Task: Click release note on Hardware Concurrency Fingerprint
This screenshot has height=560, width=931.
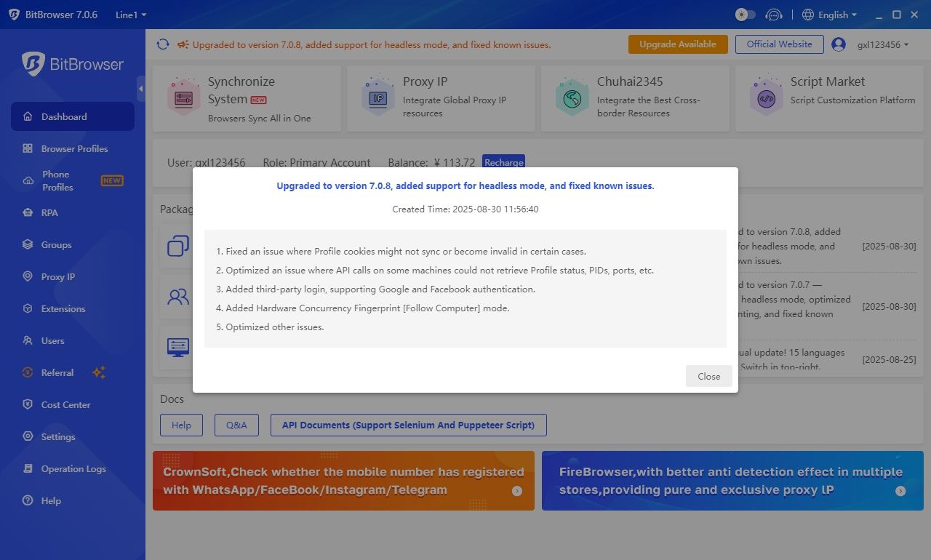Action: (363, 308)
